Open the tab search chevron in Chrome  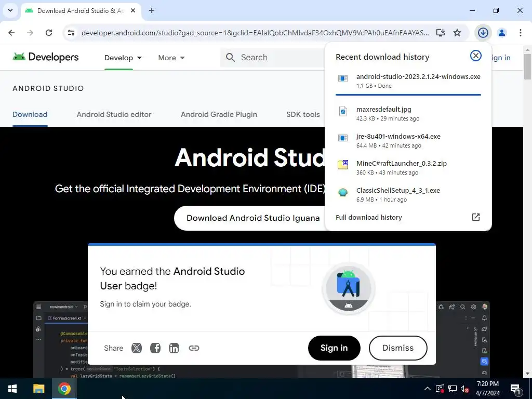tap(10, 10)
